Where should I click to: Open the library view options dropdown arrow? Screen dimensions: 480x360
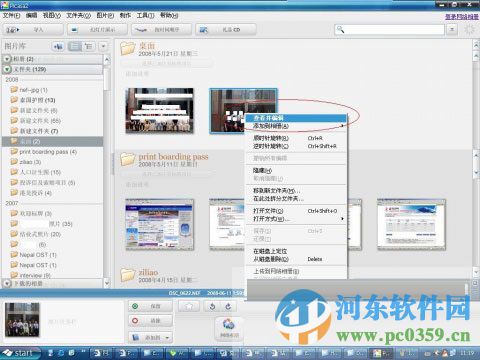click(x=103, y=46)
